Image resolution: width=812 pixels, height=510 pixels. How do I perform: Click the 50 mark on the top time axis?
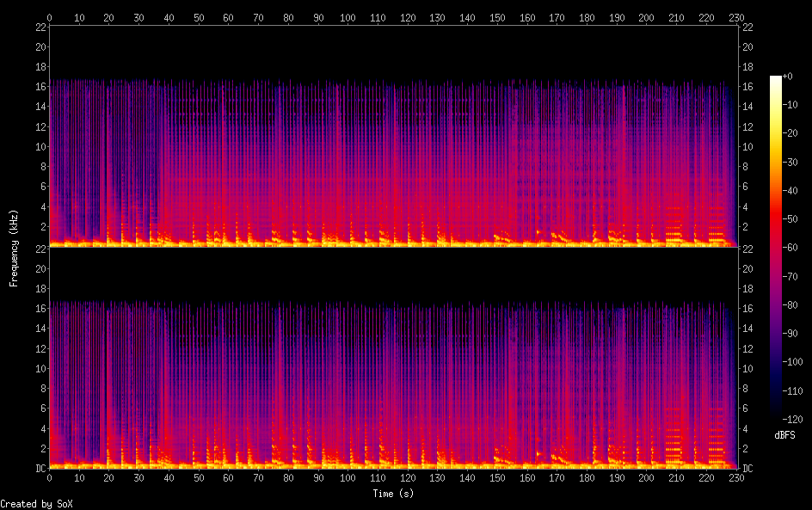tap(199, 17)
